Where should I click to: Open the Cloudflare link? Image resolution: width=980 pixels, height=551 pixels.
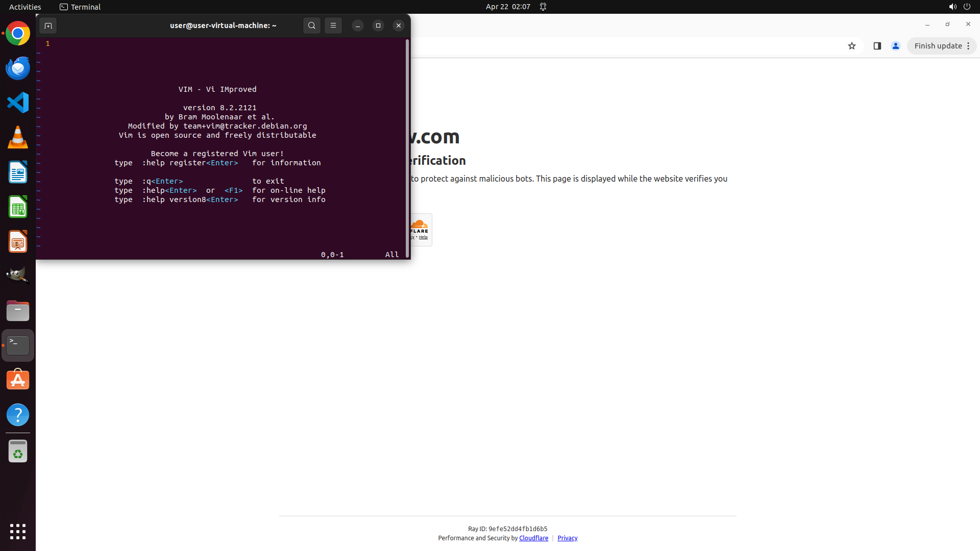533,538
